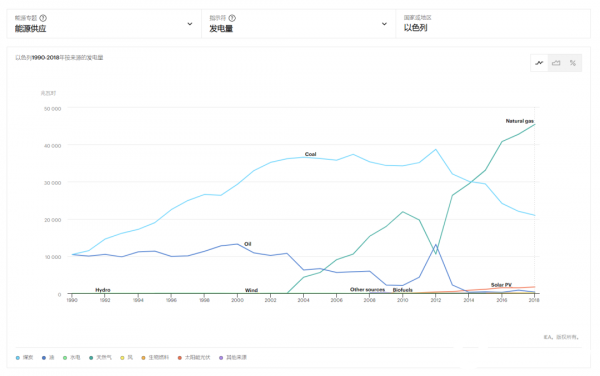Switch to the area chart view icon
This screenshot has height=376, width=600.
click(556, 63)
